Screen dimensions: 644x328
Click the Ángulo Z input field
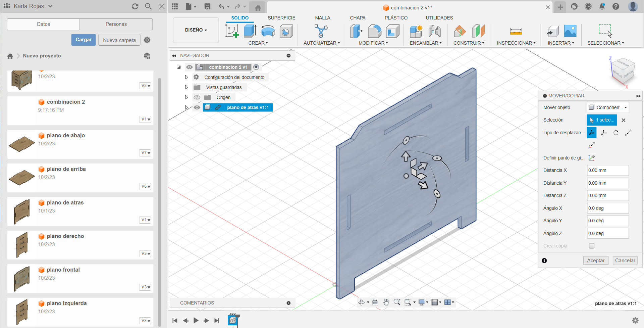pyautogui.click(x=608, y=233)
